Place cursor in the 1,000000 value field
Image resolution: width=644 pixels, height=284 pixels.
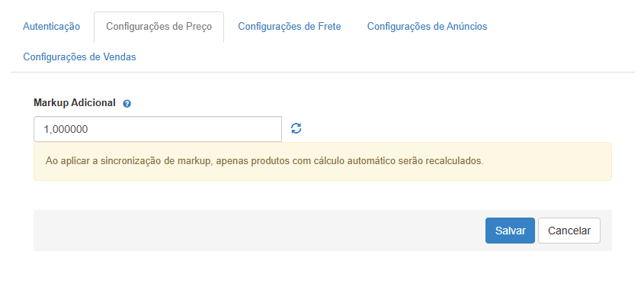point(158,129)
